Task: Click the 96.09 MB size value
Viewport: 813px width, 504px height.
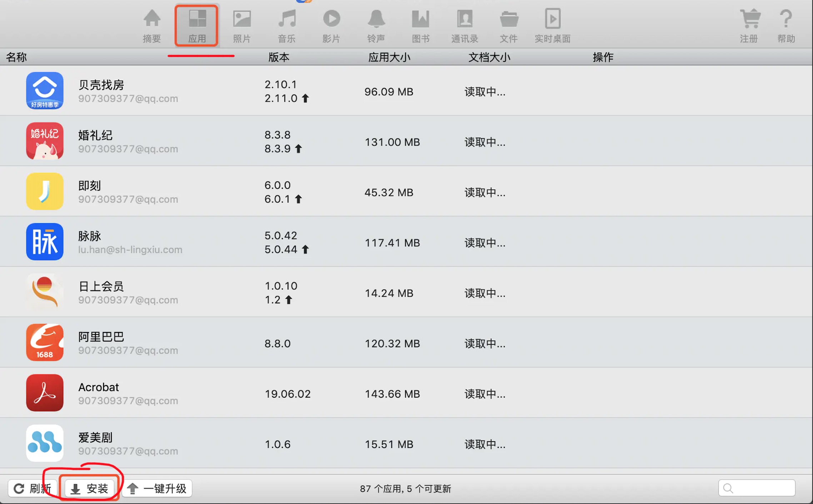Action: [389, 92]
